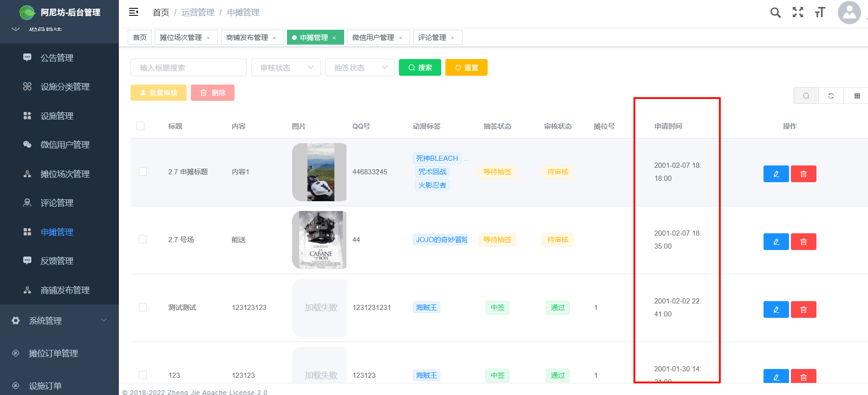Screen dimensions: 868x395
Task: Click the green 搜索 button
Action: click(420, 67)
